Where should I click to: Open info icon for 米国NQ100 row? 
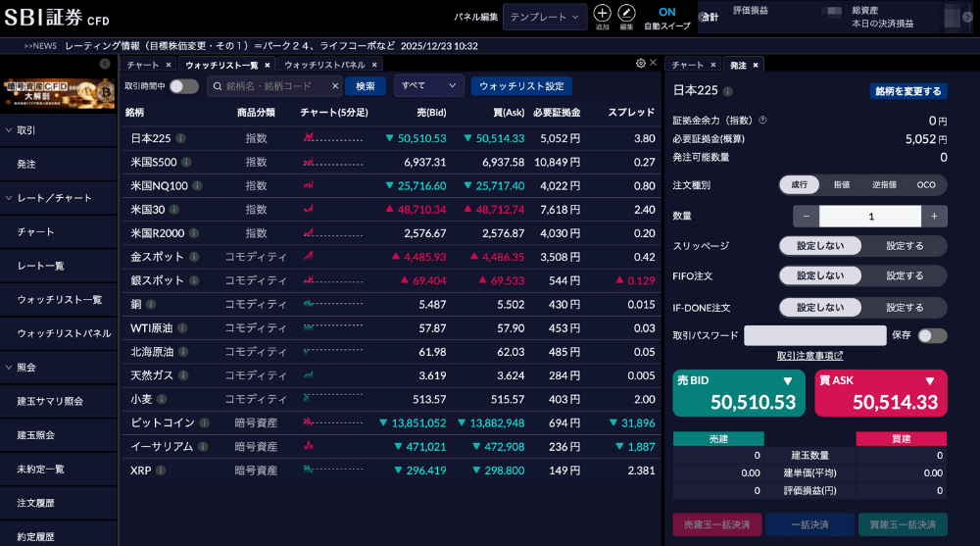(x=197, y=185)
